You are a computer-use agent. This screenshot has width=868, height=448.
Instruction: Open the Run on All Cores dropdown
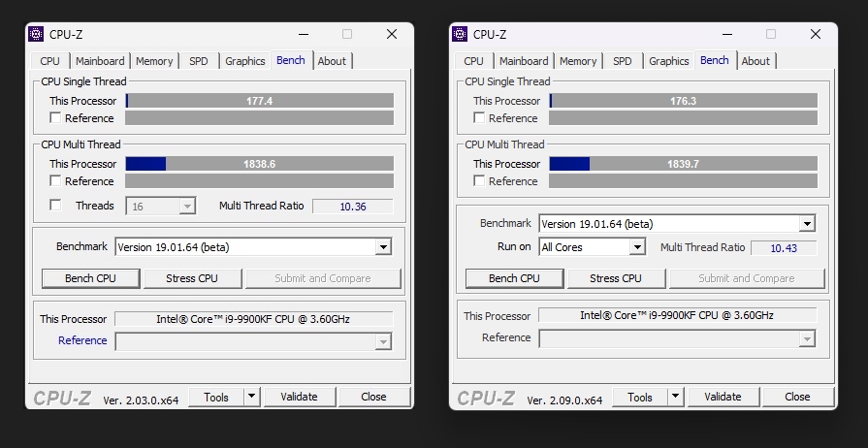pyautogui.click(x=638, y=247)
